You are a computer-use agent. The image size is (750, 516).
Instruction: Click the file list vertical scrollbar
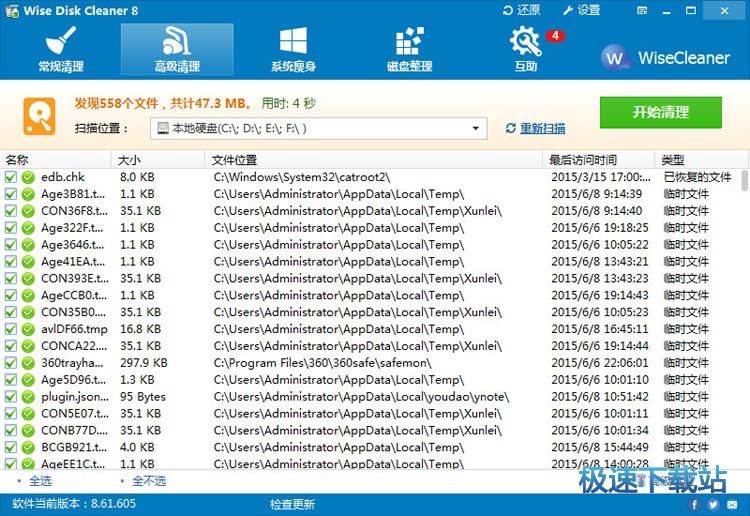pos(744,300)
